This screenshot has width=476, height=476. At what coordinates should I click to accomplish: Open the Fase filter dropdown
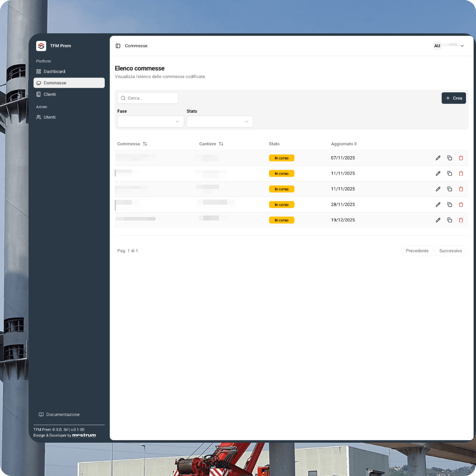click(x=150, y=121)
